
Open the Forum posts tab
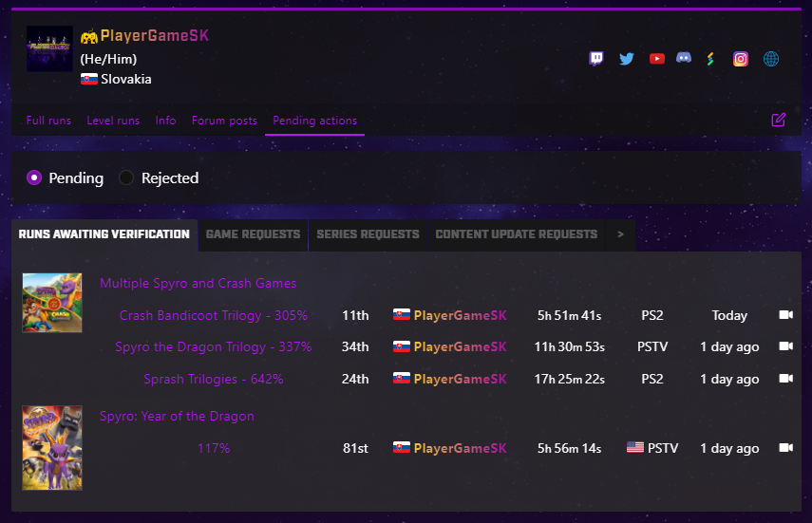(x=224, y=121)
